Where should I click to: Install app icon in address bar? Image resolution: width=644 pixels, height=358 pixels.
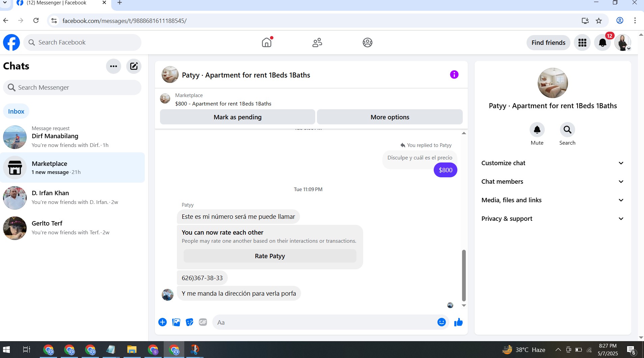pyautogui.click(x=585, y=21)
